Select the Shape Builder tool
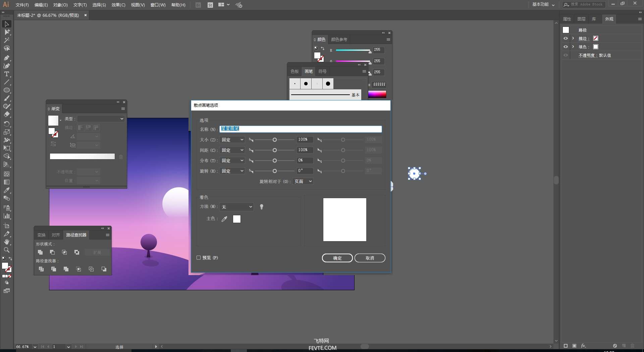644x352 pixels. tap(7, 156)
